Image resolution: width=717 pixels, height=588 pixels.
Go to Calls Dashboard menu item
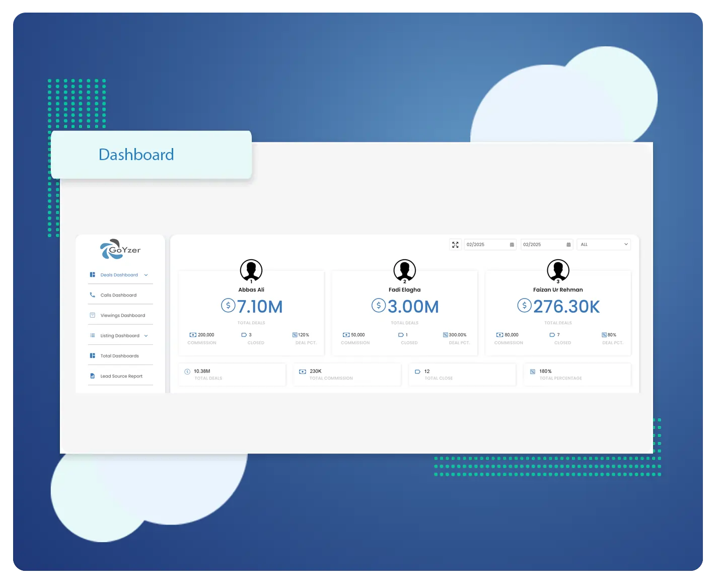tap(118, 296)
